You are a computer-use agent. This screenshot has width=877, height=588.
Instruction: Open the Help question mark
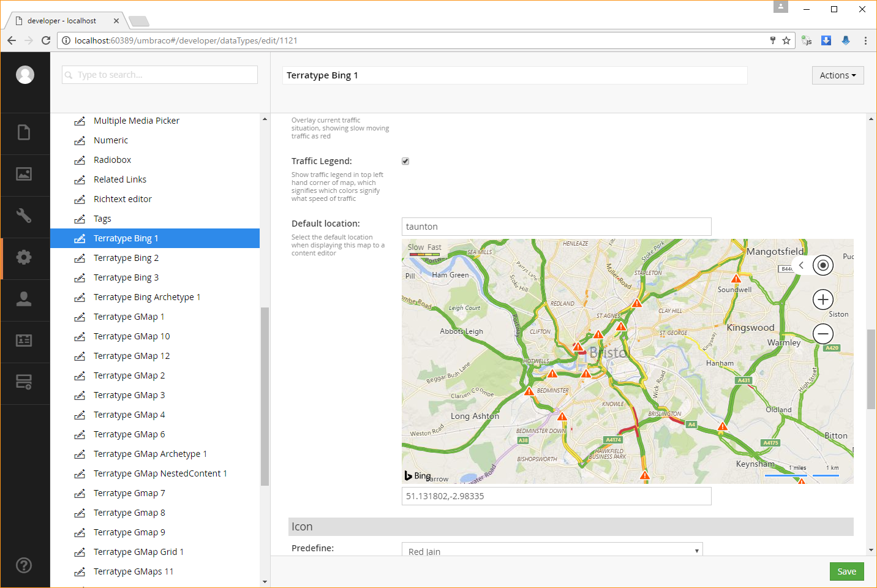[x=24, y=565]
